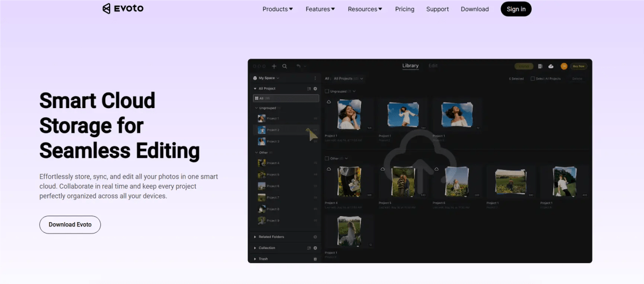
Task: Click the search magnifier icon in the app toolbar
Action: click(x=285, y=66)
